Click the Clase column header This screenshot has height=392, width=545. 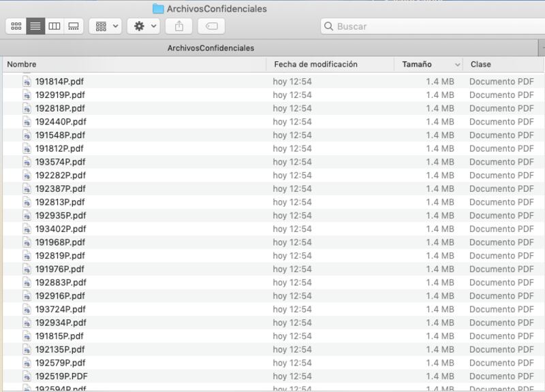pos(504,64)
